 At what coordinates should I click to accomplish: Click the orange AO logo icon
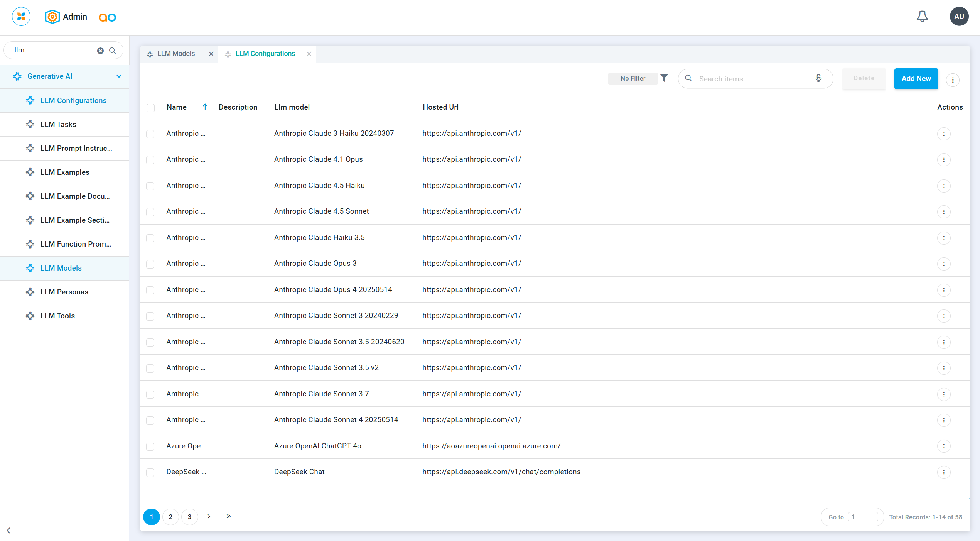coord(107,17)
